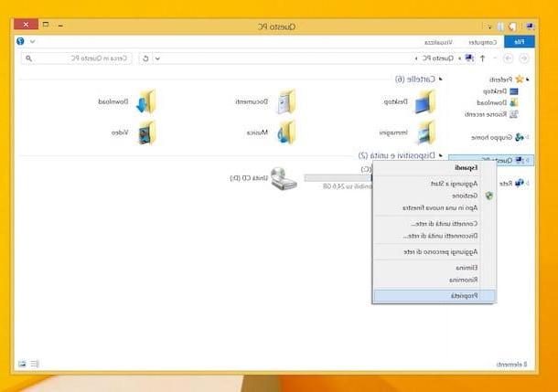Choose Espandi in the context menu
Image resolution: width=558 pixels, height=392 pixels.
435,168
